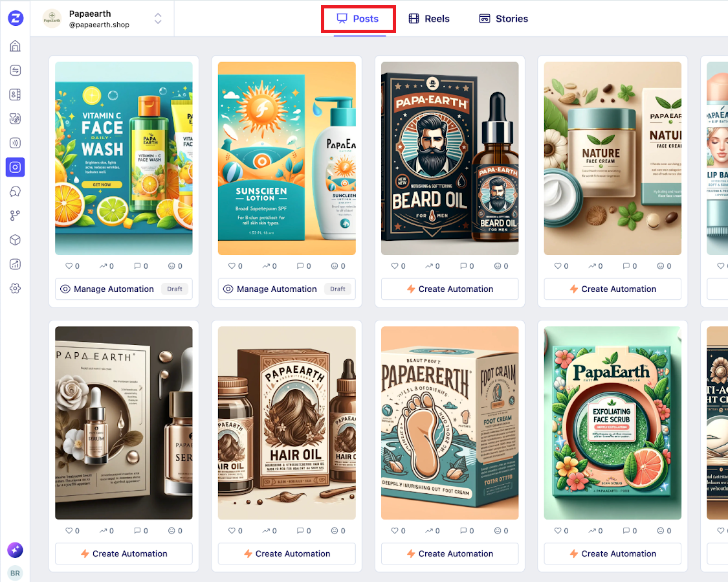Open the Papa Earth Serum post thumbnail
The image size is (728, 582).
[x=124, y=423]
